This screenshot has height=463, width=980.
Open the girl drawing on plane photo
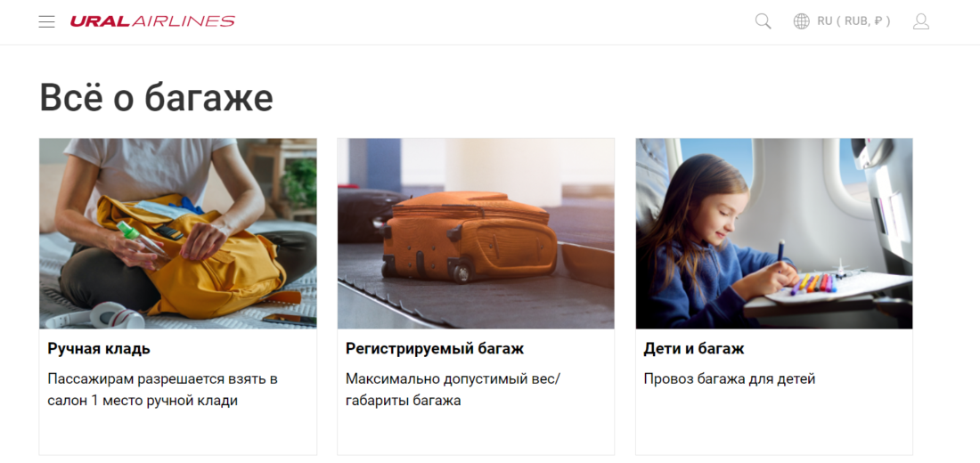773,233
